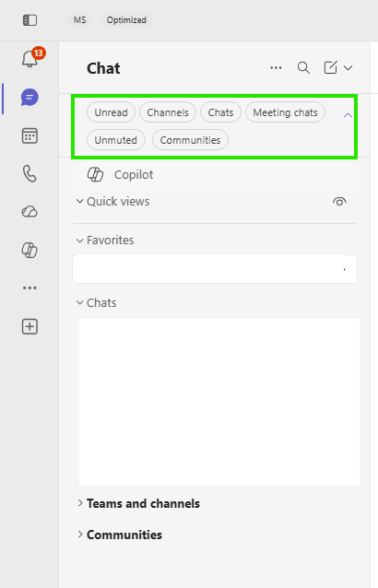This screenshot has width=378, height=588.
Task: Start a new chat with compose icon
Action: (x=330, y=68)
